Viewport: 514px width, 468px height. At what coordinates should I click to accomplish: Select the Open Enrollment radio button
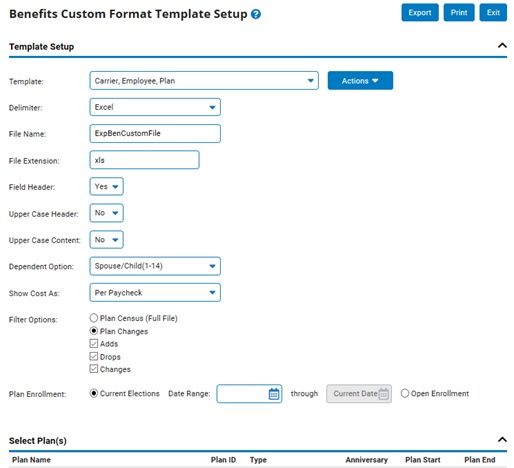[x=405, y=393]
